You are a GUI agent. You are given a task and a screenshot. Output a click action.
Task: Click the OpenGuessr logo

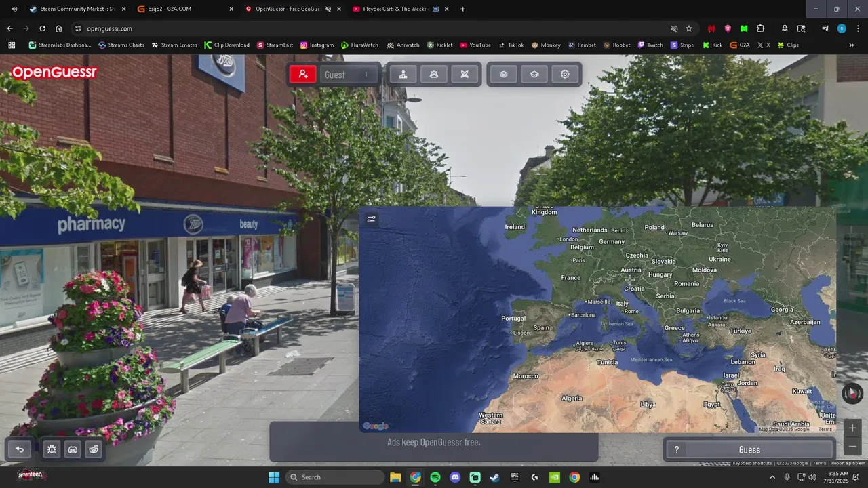tap(54, 73)
